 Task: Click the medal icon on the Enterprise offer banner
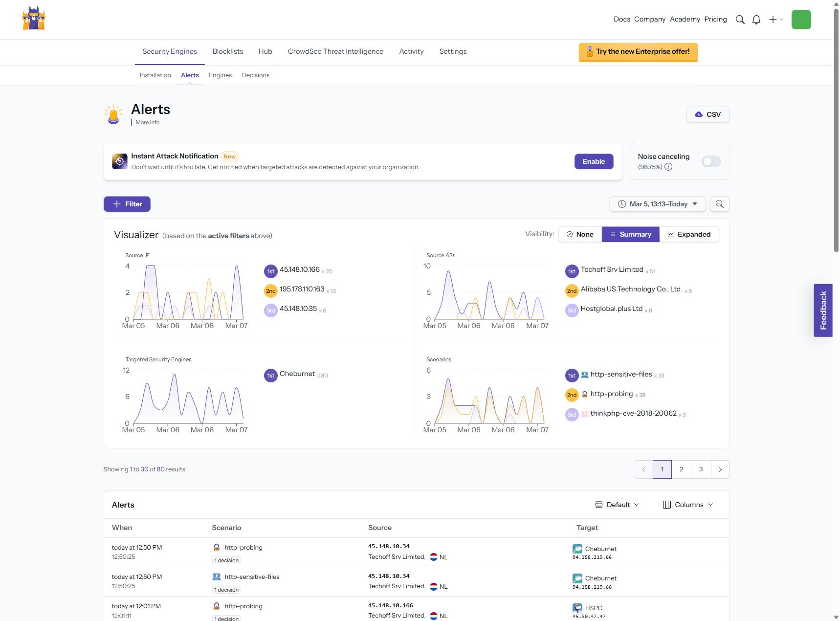point(590,51)
